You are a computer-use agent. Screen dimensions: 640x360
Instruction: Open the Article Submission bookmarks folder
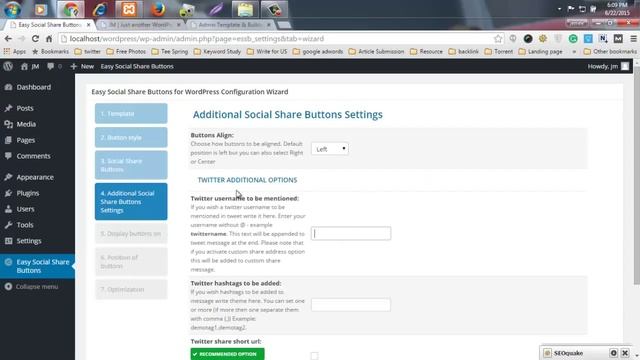click(x=376, y=51)
